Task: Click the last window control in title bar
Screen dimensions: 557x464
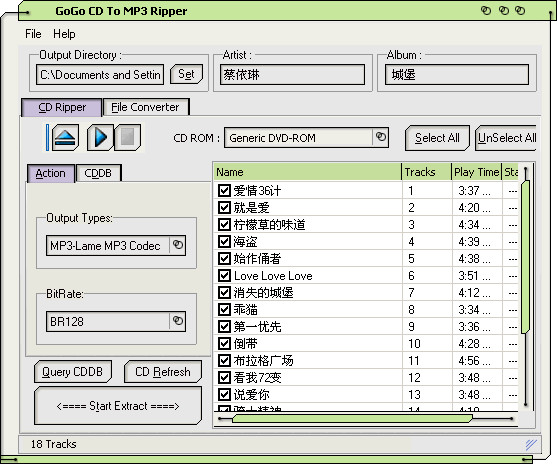Action: tap(520, 11)
